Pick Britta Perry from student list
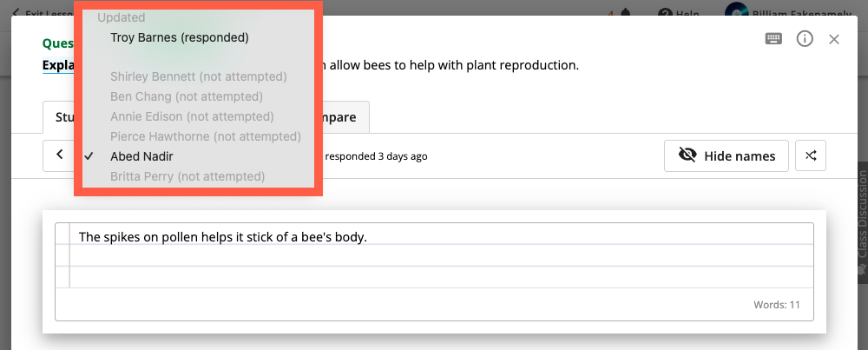Image resolution: width=868 pixels, height=350 pixels. (x=187, y=176)
